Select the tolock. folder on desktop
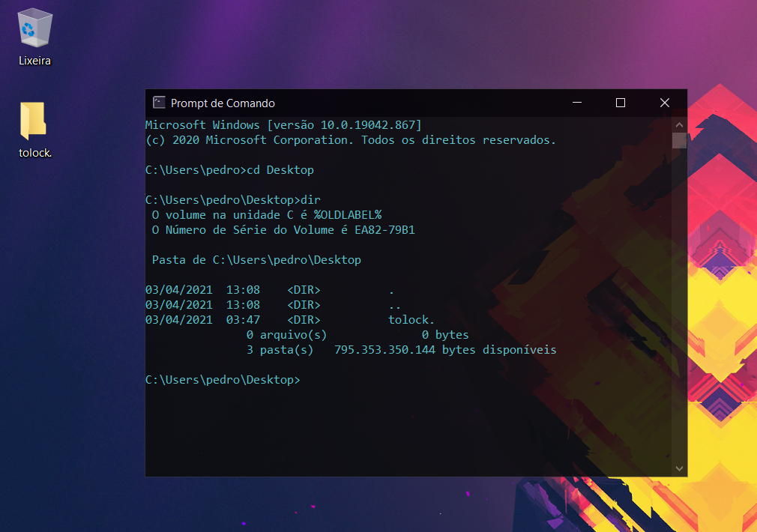Screen dimensions: 757x532 pyautogui.click(x=33, y=120)
